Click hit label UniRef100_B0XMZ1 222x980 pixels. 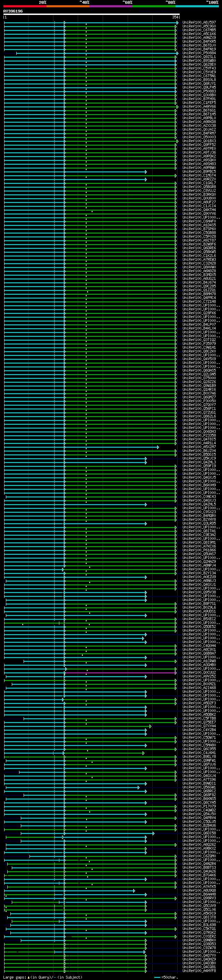(x=199, y=684)
